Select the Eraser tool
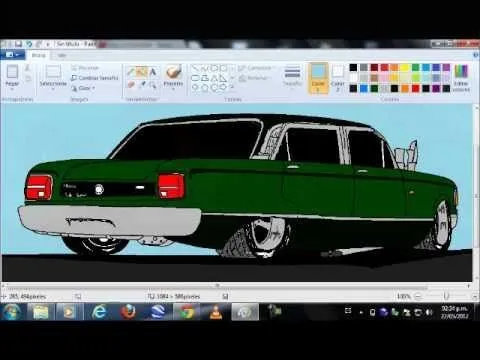The height and width of the screenshot is (360, 480). [x=131, y=85]
